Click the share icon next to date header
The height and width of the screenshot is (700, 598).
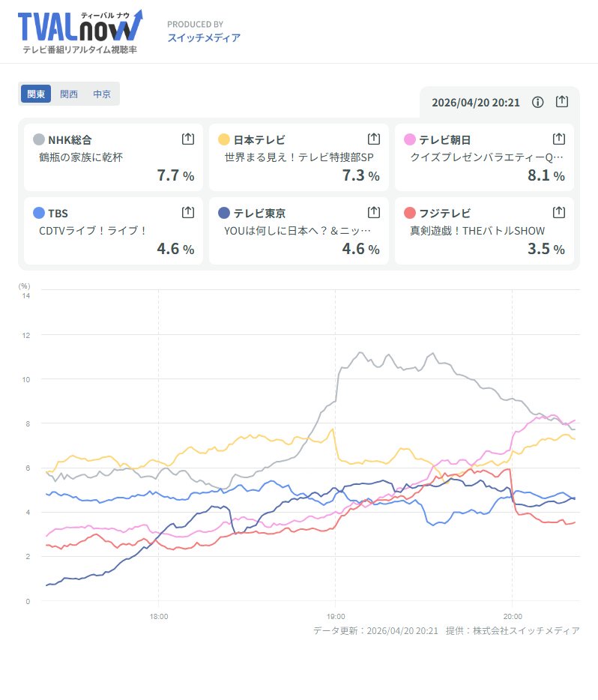(562, 102)
